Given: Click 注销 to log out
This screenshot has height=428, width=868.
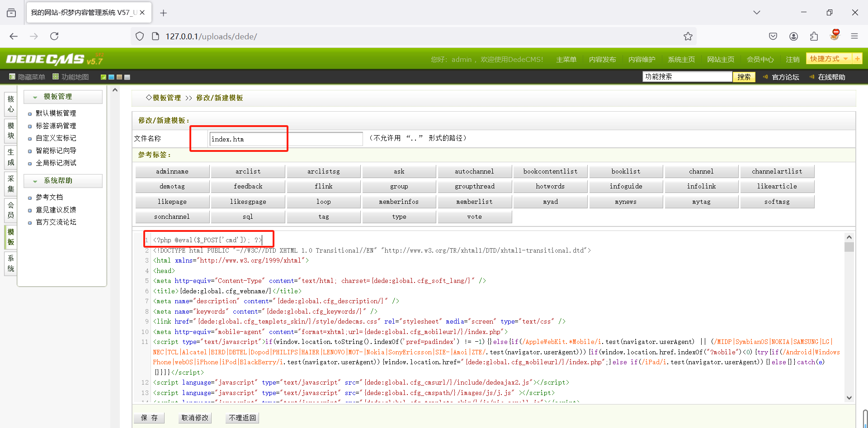Looking at the screenshot, I should [793, 59].
